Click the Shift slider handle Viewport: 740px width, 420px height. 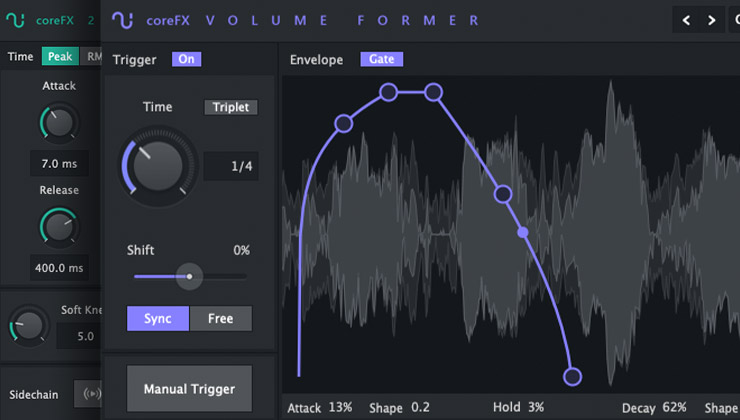point(189,277)
